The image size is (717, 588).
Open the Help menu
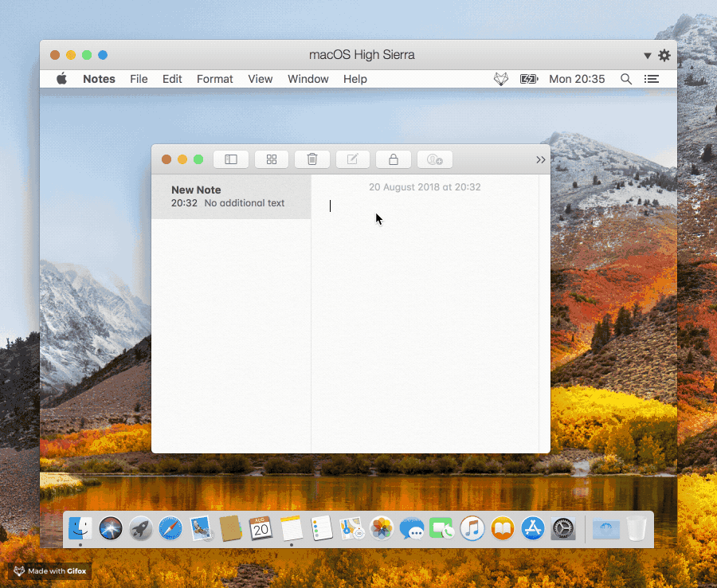point(355,79)
